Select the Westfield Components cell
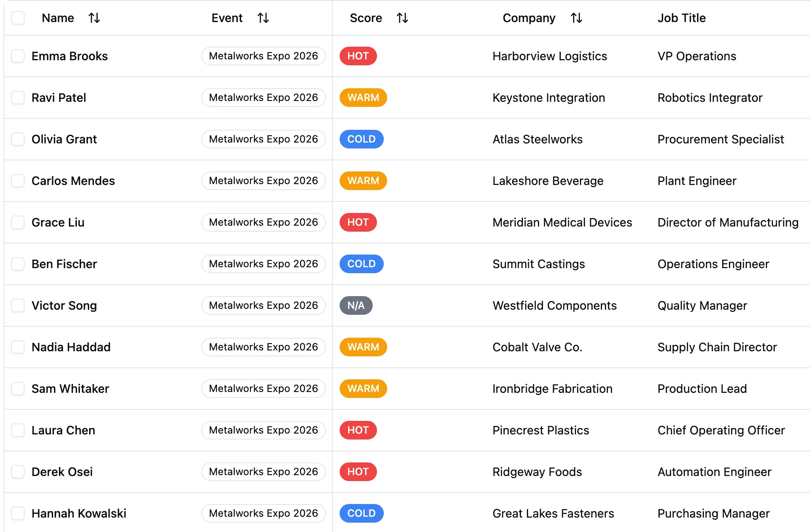This screenshot has width=810, height=532. 554,305
